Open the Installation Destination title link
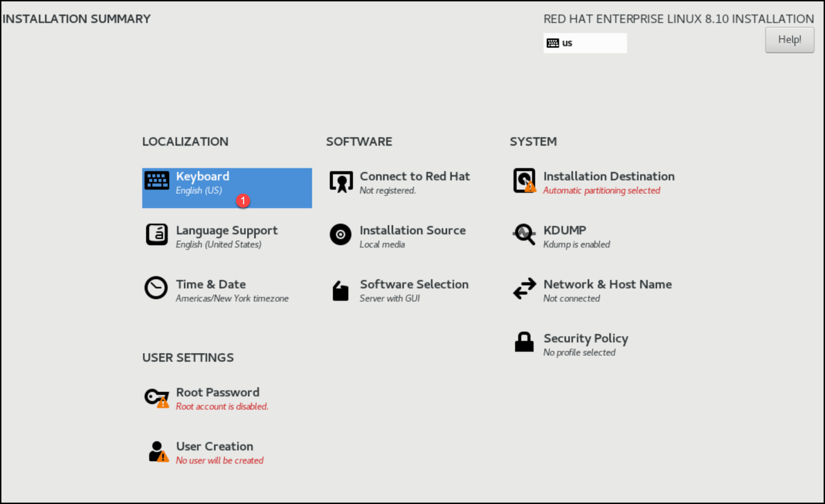The width and height of the screenshot is (825, 504). click(x=609, y=176)
